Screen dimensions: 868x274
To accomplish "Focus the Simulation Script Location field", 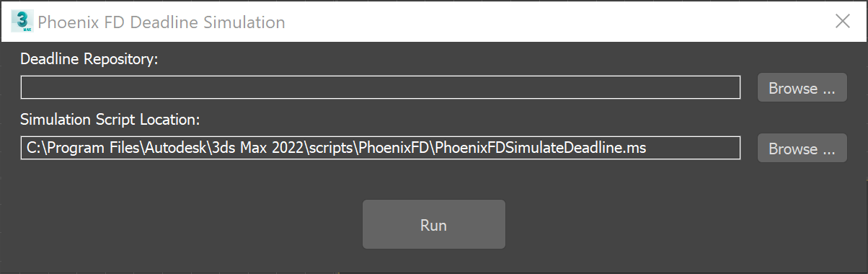I will pos(381,148).
